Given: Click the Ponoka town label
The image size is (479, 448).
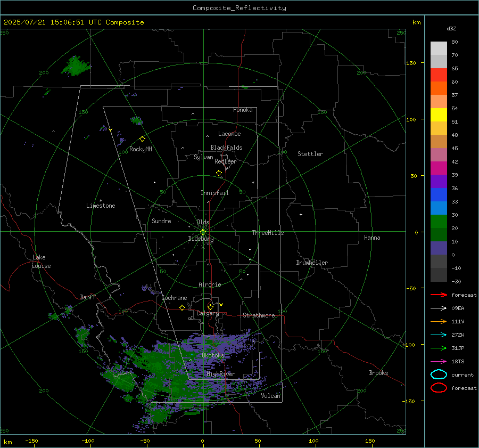Looking at the screenshot, I should click(x=243, y=110).
